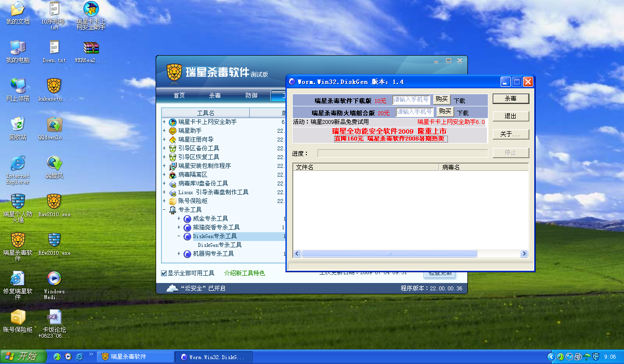Launch Internet Explorer from the desktop
The height and width of the screenshot is (364, 624).
(18, 170)
